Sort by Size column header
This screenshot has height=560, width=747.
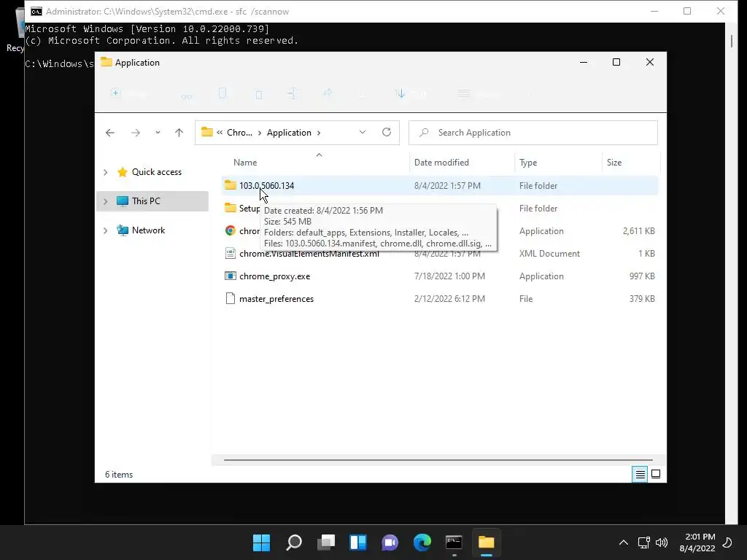tap(614, 163)
